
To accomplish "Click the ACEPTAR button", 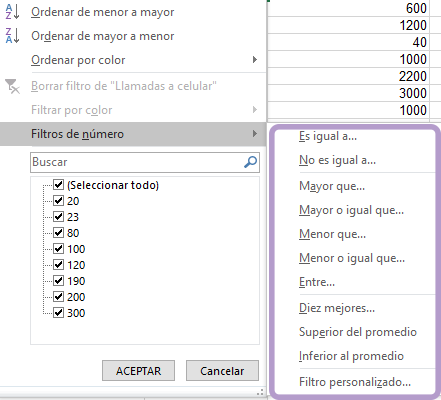I will [138, 370].
